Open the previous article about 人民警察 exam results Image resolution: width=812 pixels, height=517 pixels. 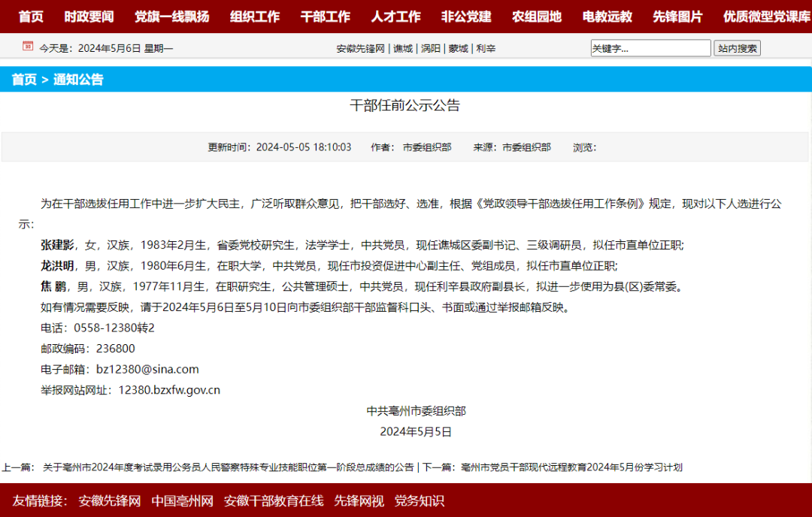[x=228, y=467]
